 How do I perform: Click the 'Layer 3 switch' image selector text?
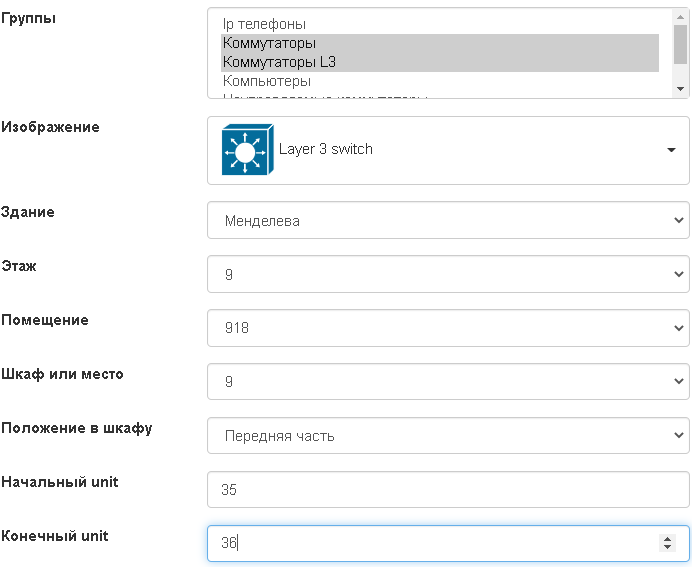[x=326, y=150]
